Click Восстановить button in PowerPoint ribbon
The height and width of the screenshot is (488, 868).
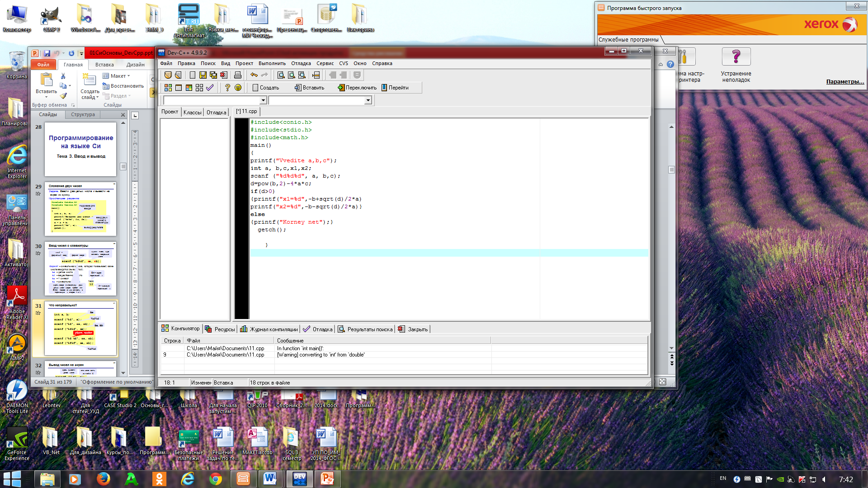pyautogui.click(x=123, y=86)
